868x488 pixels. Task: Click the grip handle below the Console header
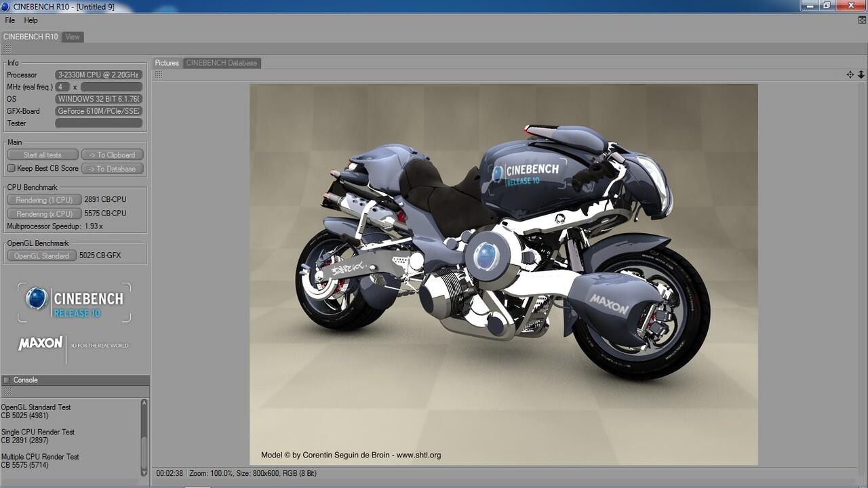pyautogui.click(x=7, y=392)
